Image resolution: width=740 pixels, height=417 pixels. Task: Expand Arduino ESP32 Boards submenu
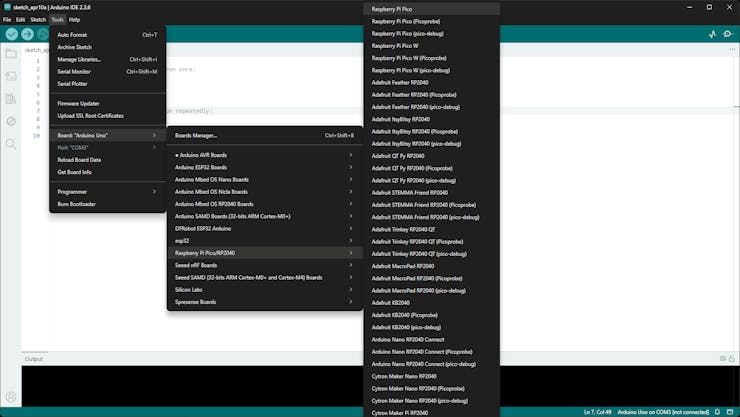click(265, 167)
